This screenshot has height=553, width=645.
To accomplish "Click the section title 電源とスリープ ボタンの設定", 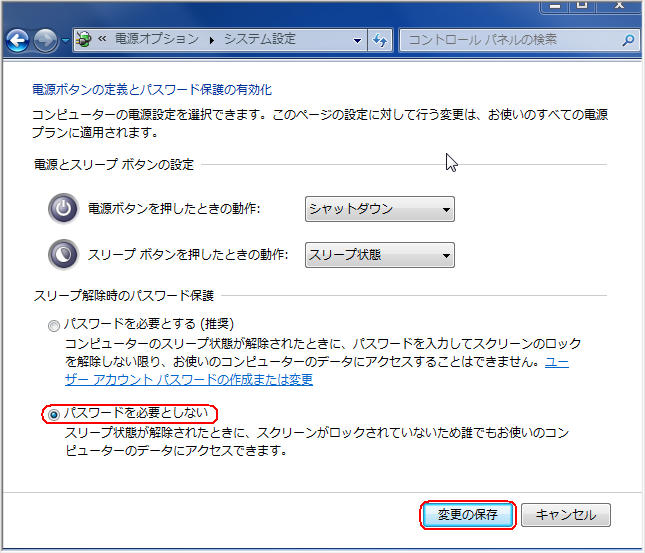I will (114, 165).
